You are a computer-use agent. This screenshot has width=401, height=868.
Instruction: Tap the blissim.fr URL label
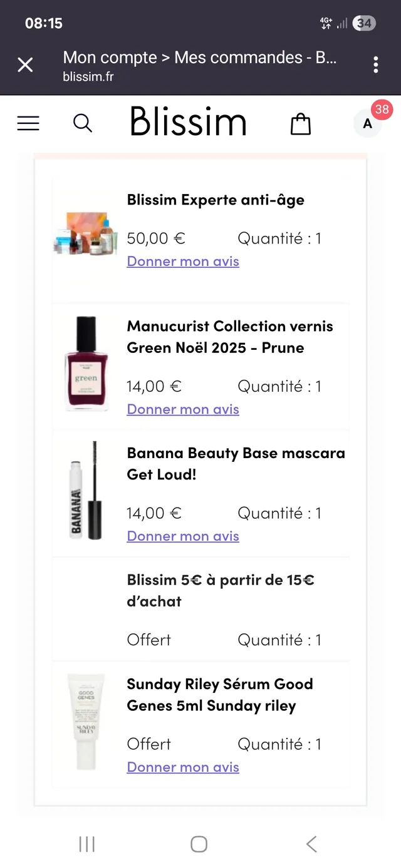pyautogui.click(x=87, y=78)
